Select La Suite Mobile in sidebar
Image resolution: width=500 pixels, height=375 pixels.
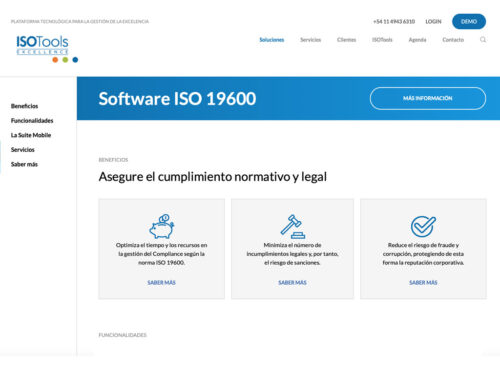tap(31, 135)
